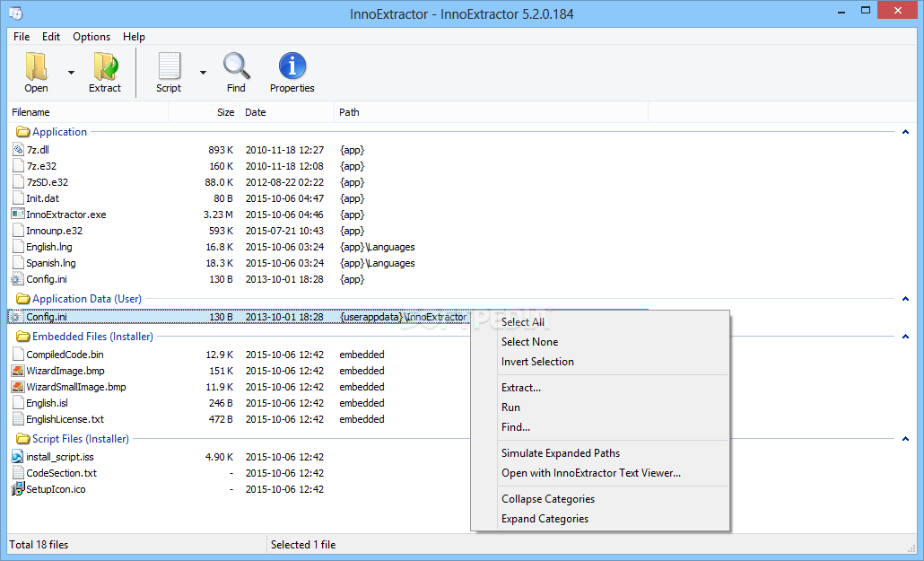
Task: Open the Help menu
Action: 134,37
